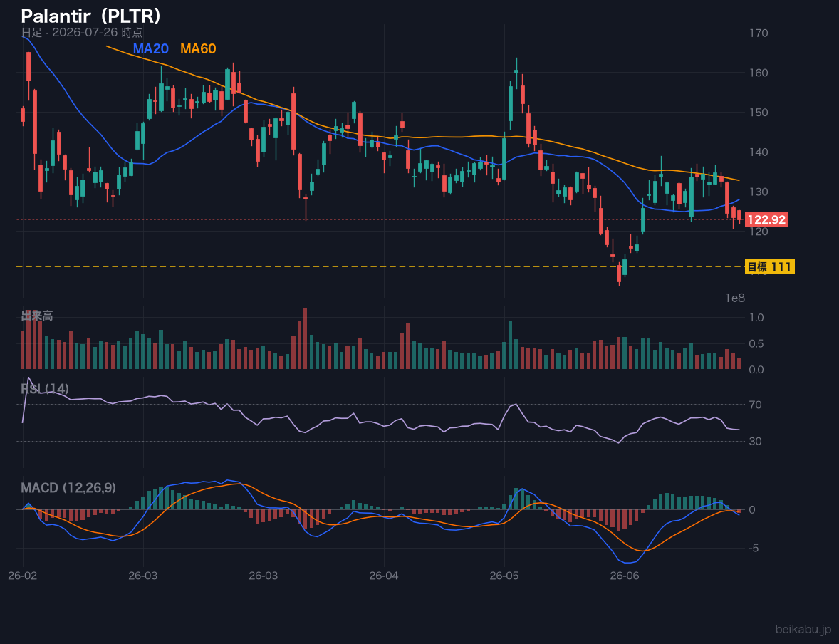Select the MA60 legend label
Viewport: 839px width, 644px height.
click(x=198, y=48)
